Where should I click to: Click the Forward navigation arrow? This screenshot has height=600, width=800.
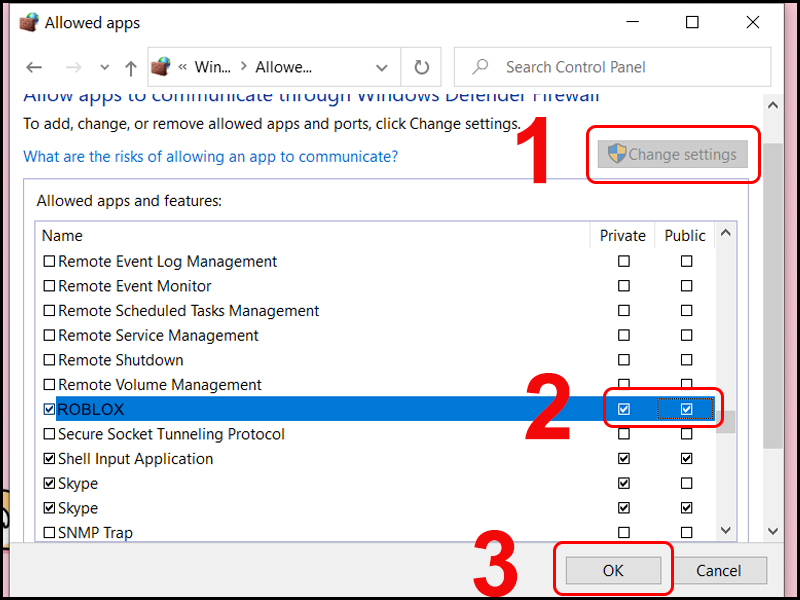74,67
